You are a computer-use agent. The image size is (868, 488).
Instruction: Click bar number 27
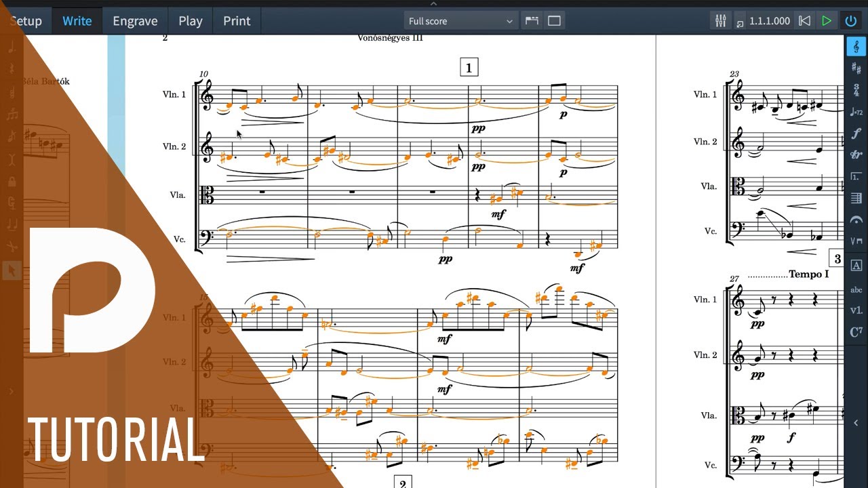point(734,279)
